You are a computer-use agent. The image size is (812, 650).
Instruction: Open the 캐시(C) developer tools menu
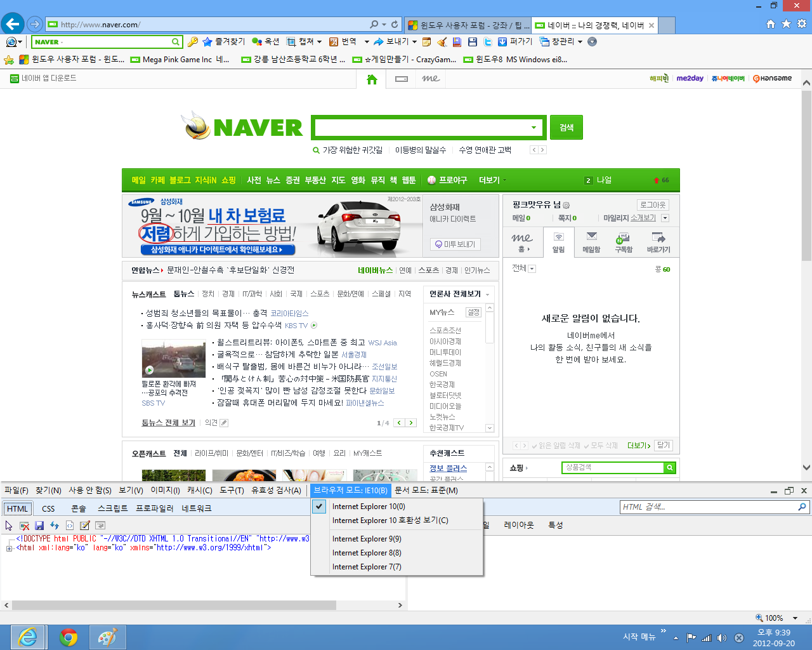tap(200, 490)
